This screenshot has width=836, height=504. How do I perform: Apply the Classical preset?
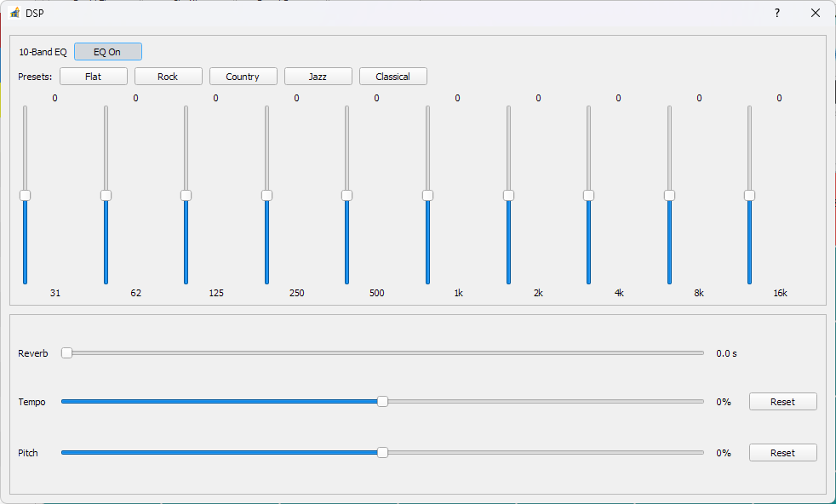(x=392, y=76)
